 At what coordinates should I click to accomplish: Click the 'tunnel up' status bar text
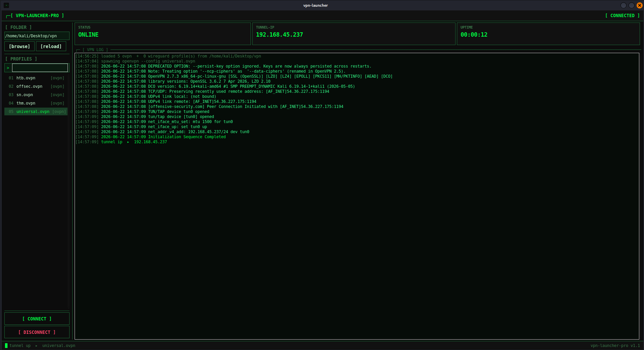pos(20,346)
